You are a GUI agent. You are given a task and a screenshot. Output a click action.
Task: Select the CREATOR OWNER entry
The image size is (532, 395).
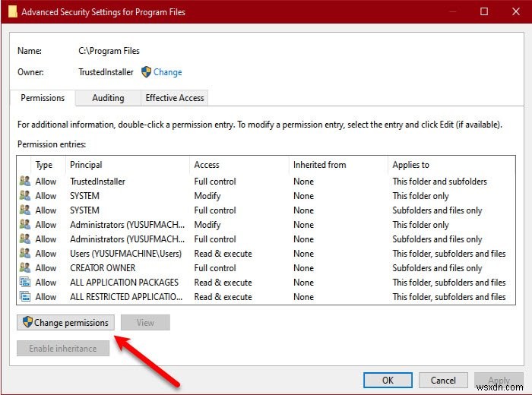tap(103, 268)
